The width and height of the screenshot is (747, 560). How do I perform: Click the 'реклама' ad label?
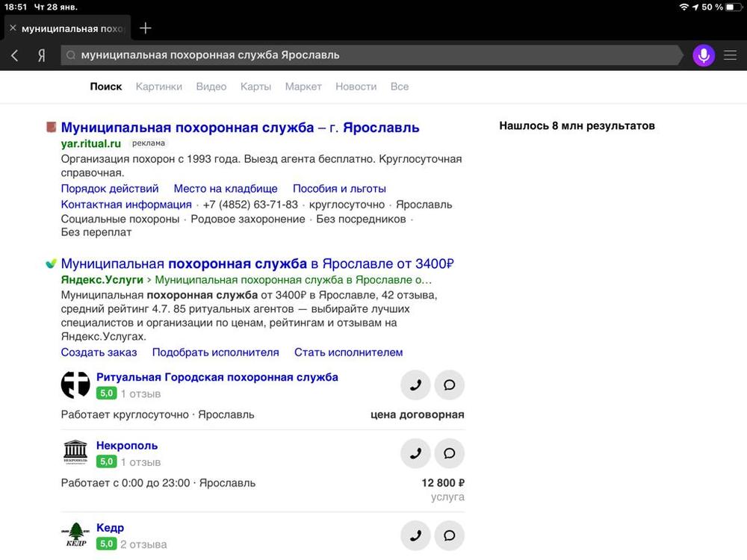point(149,143)
